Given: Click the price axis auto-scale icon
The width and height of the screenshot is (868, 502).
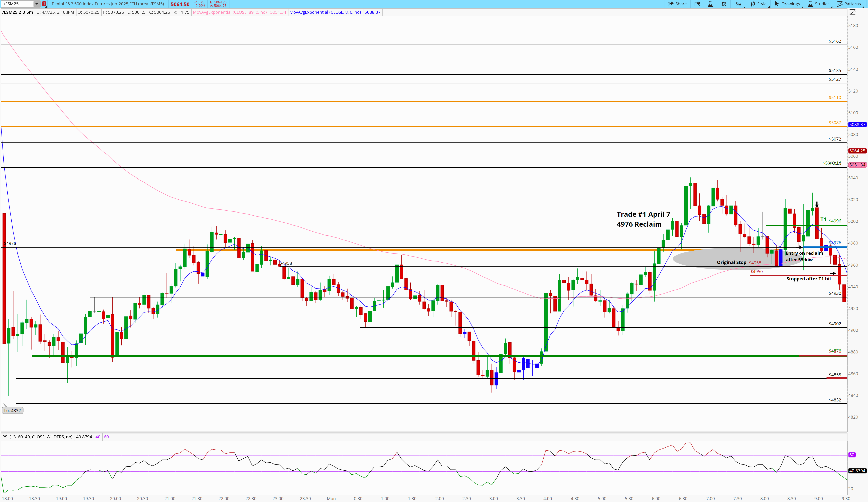Looking at the screenshot, I should click(x=853, y=12).
